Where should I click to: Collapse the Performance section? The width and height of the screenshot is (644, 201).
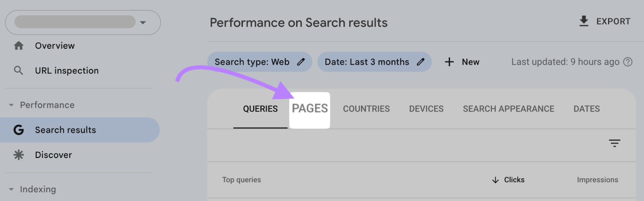[11, 105]
